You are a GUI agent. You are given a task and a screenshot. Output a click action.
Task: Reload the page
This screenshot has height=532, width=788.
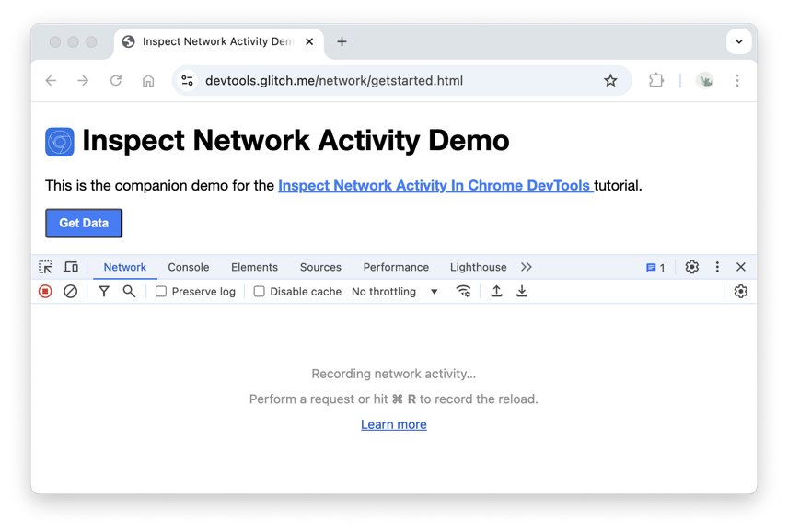pyautogui.click(x=116, y=80)
